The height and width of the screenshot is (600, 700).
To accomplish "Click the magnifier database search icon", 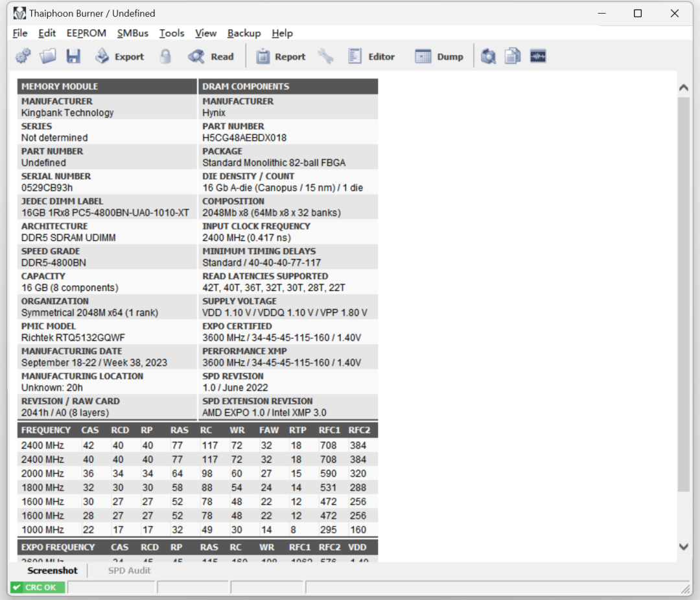I will pos(489,56).
